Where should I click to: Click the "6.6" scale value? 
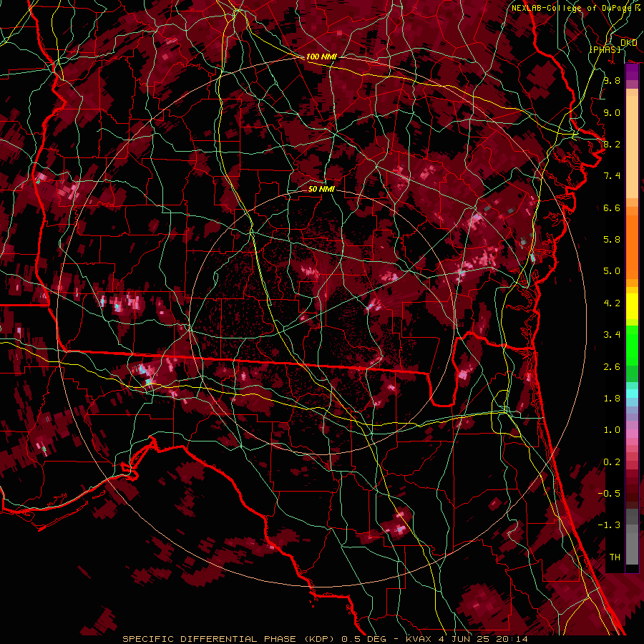(x=612, y=208)
